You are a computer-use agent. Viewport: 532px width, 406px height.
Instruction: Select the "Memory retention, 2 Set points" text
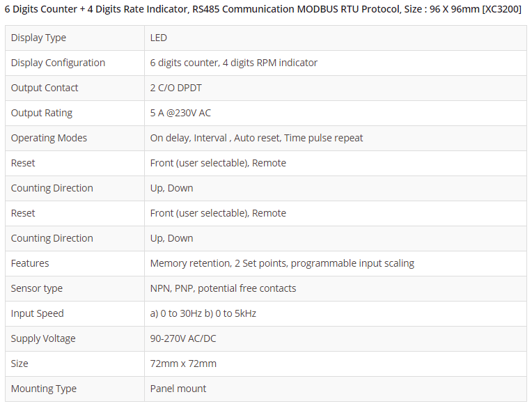pos(282,263)
